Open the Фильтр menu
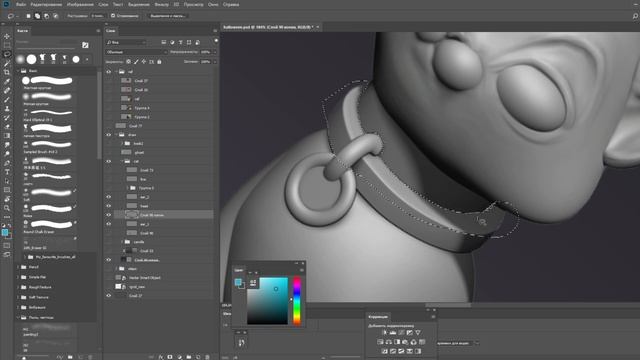This screenshot has width=640, height=360. click(162, 4)
